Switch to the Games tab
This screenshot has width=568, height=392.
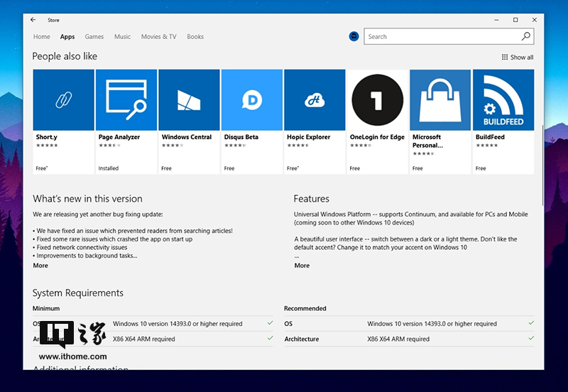[94, 37]
